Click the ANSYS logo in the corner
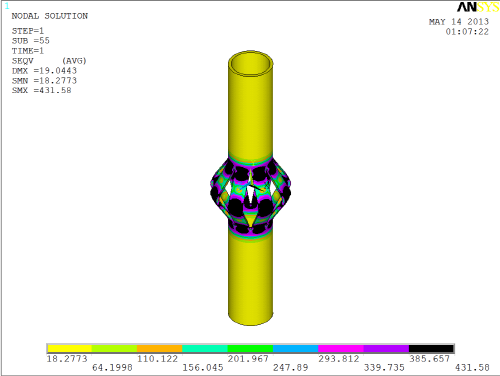Viewport: 500px width, 376px height. [x=478, y=7]
